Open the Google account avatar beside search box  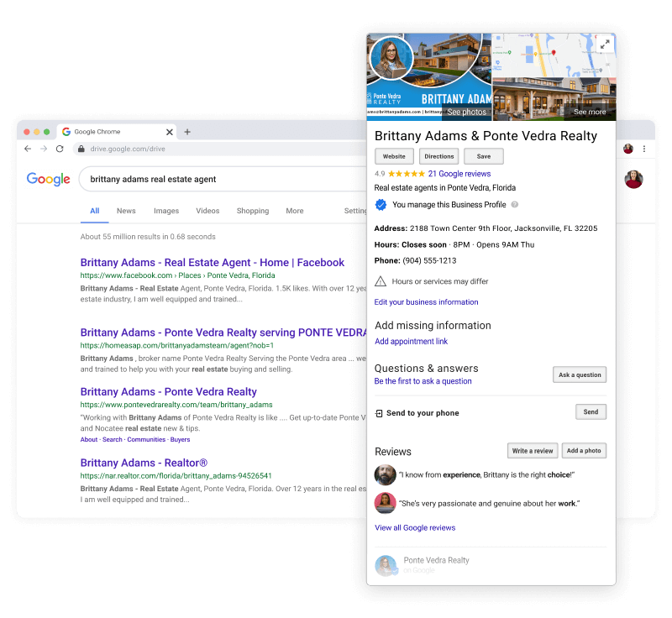click(633, 179)
